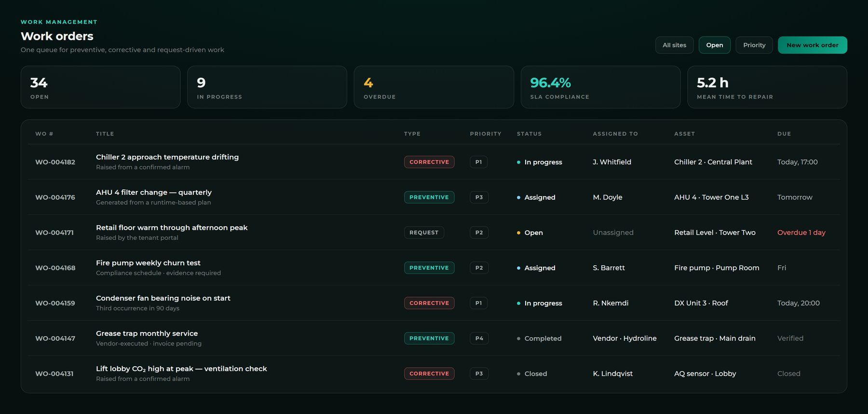Screen dimensions: 868x414
Task: Click assignee M. Doyle
Action: coord(608,197)
